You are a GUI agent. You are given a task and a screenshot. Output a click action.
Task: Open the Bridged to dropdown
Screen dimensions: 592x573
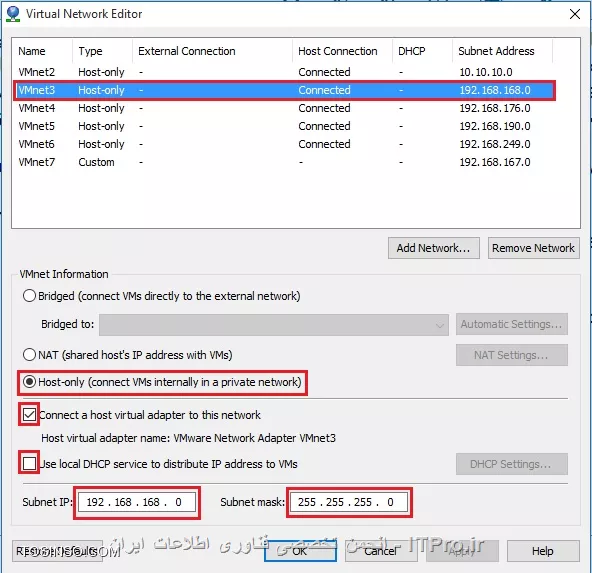[x=274, y=324]
